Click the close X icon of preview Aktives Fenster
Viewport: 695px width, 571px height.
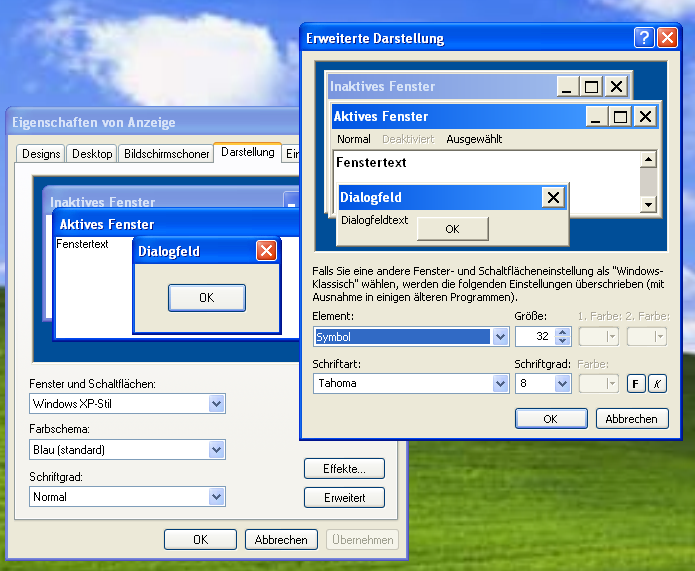click(x=645, y=117)
